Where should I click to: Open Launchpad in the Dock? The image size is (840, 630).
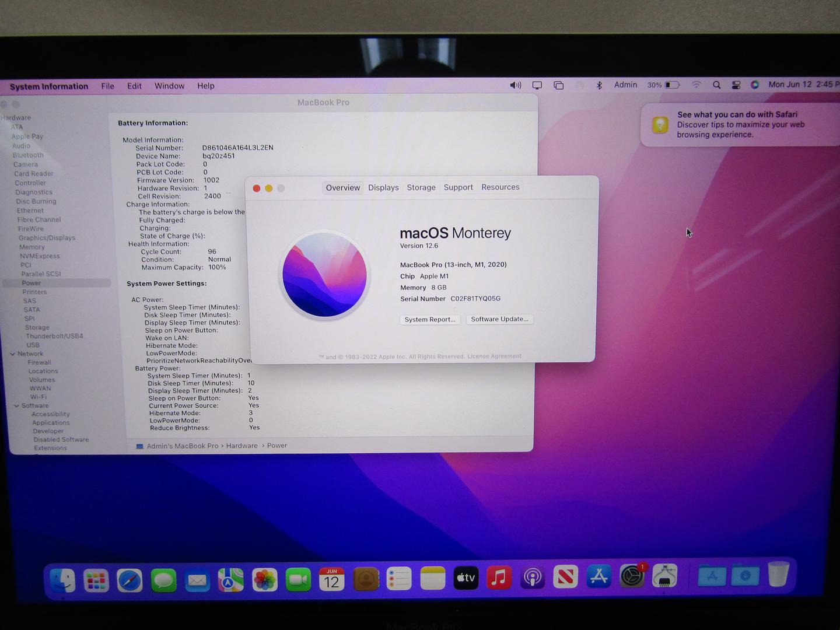click(x=96, y=580)
